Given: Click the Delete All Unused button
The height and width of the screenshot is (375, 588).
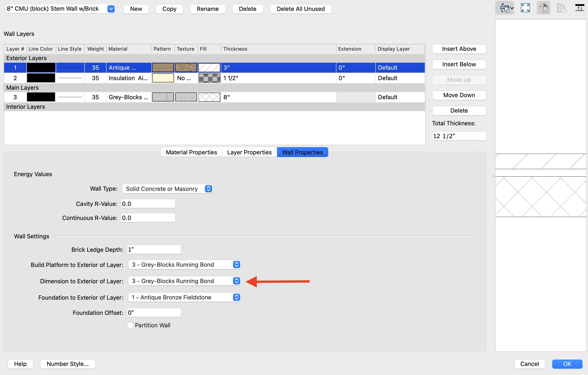Looking at the screenshot, I should click(x=300, y=9).
